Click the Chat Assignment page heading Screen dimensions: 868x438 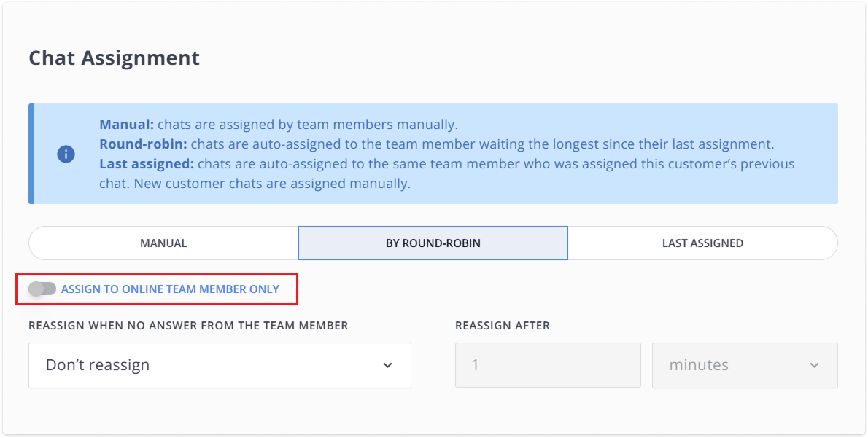tap(114, 58)
